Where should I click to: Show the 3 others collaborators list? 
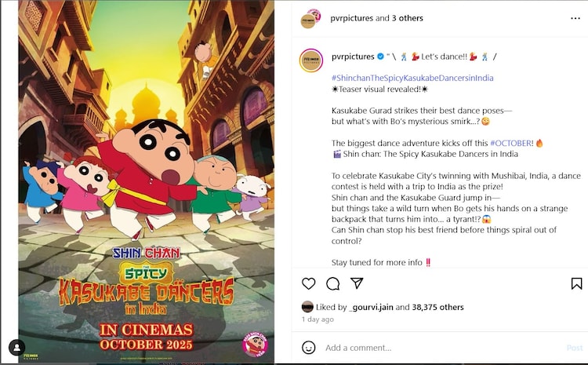coord(407,18)
